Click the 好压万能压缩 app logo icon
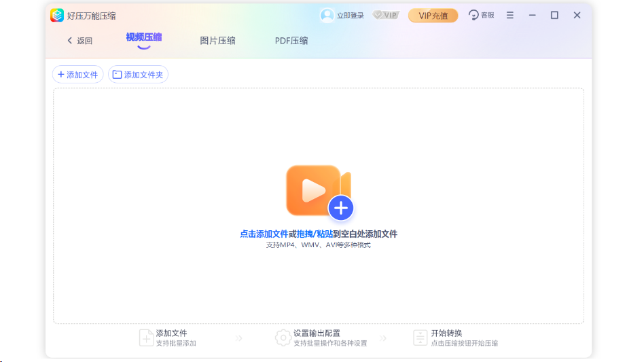 [56, 15]
